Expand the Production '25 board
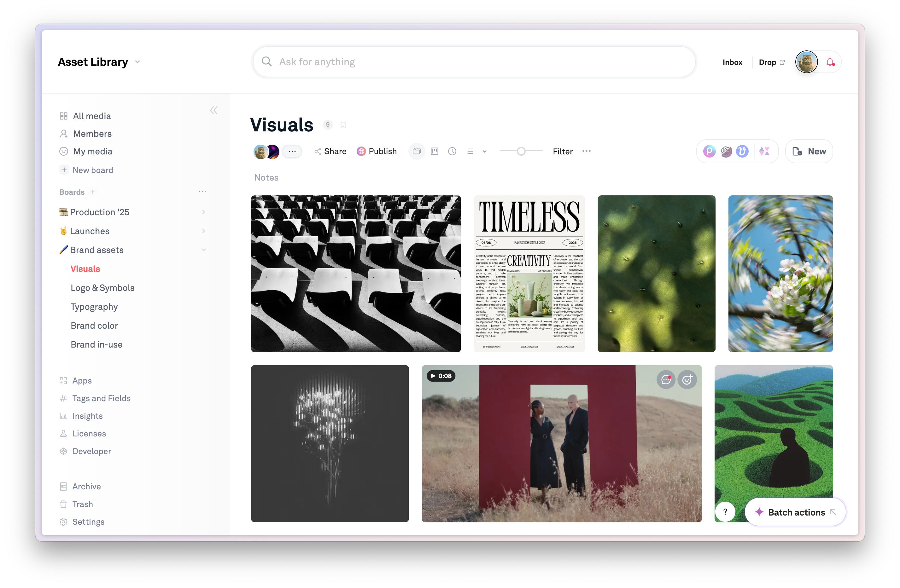The height and width of the screenshot is (588, 900). click(203, 212)
